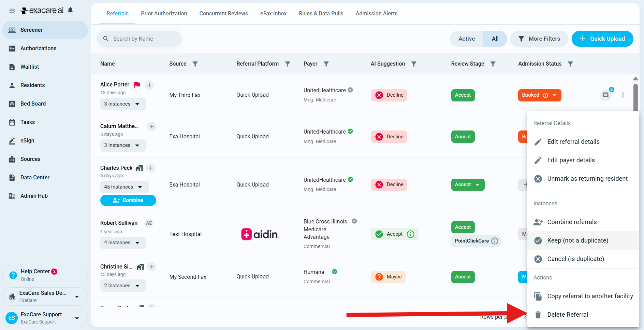The image size is (644, 330).
Task: Filter the Referral Platform column
Action: 288,64
